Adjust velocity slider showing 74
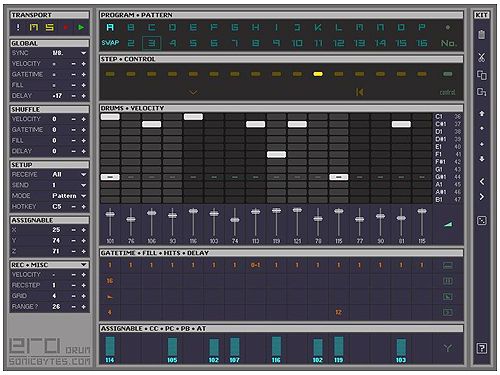 (235, 220)
